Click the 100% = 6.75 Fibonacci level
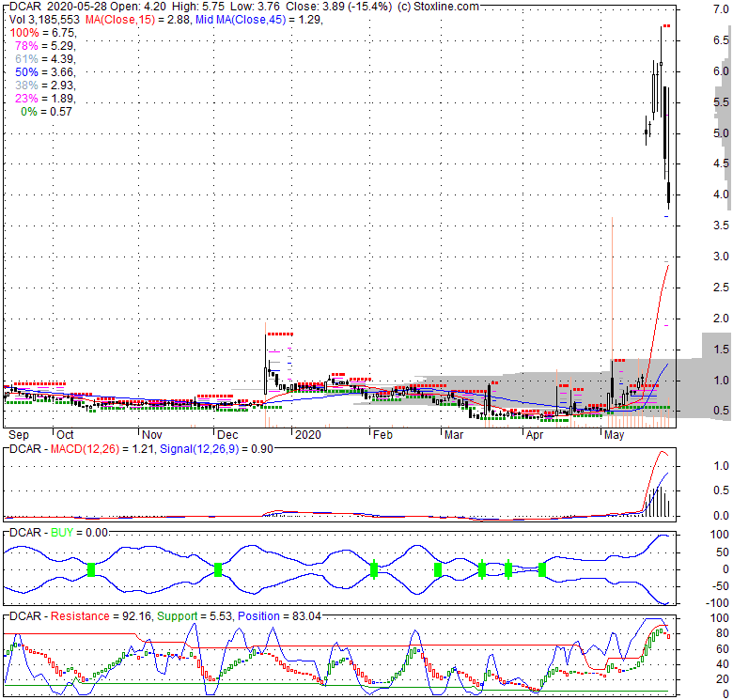 (43, 33)
